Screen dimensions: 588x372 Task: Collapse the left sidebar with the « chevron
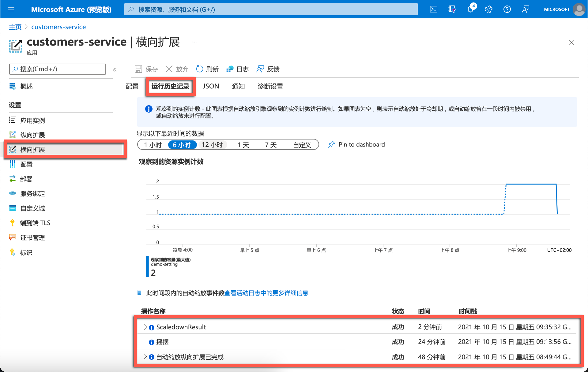115,69
